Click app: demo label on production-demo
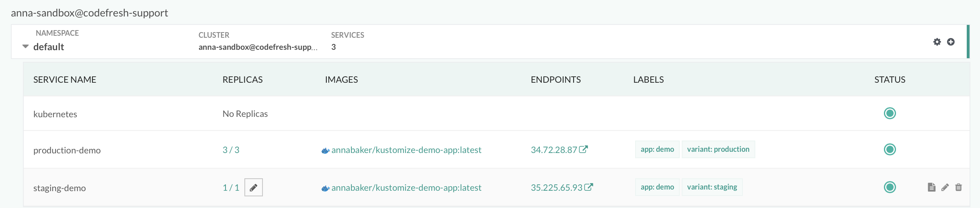980x208 pixels. (x=657, y=149)
